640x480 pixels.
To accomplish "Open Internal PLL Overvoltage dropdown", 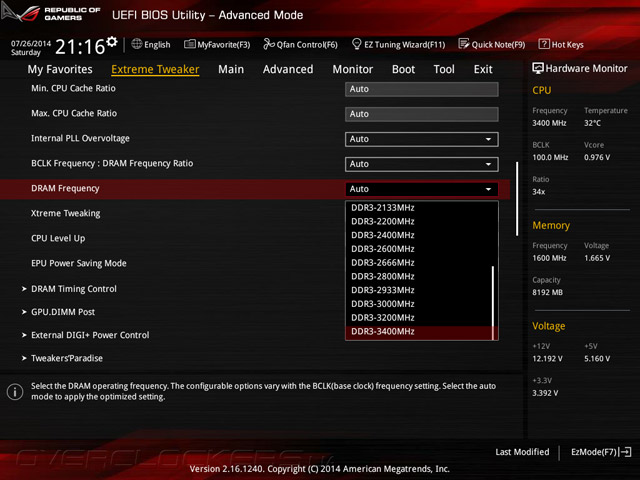I will [422, 139].
